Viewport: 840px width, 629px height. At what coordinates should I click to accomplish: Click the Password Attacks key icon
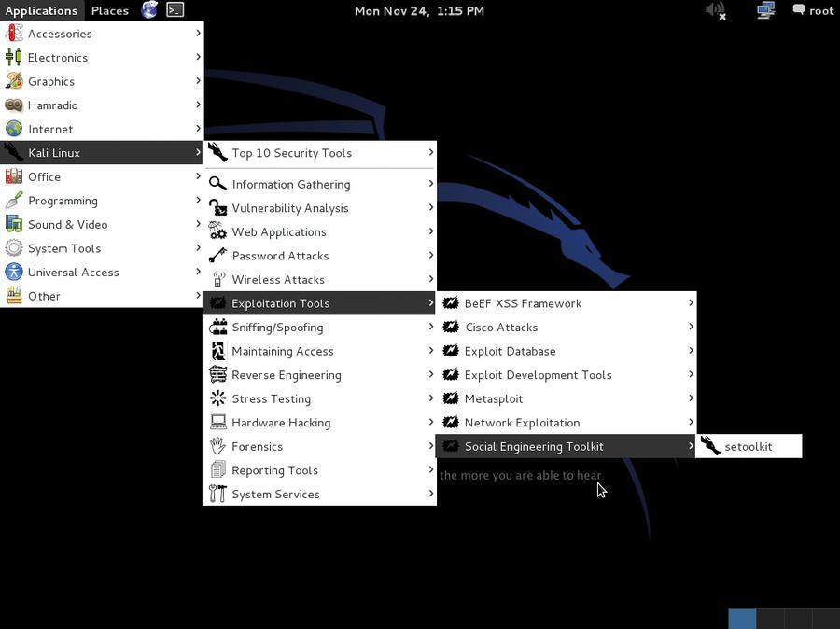tap(217, 256)
